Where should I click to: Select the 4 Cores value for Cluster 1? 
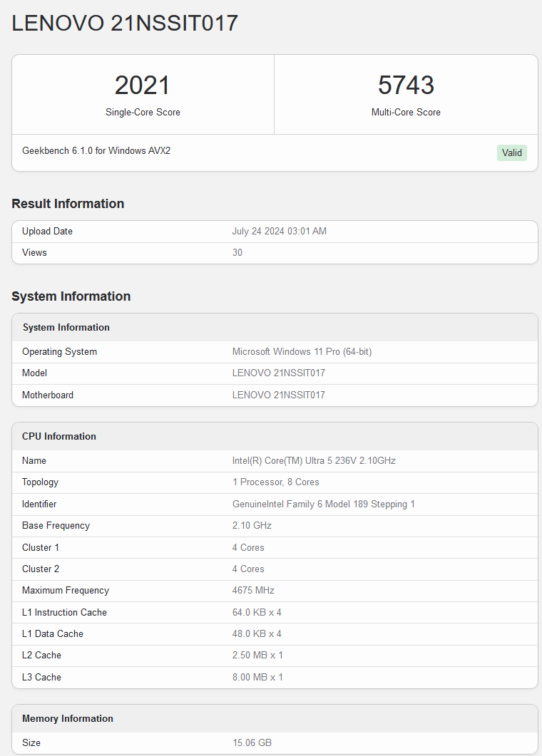248,548
